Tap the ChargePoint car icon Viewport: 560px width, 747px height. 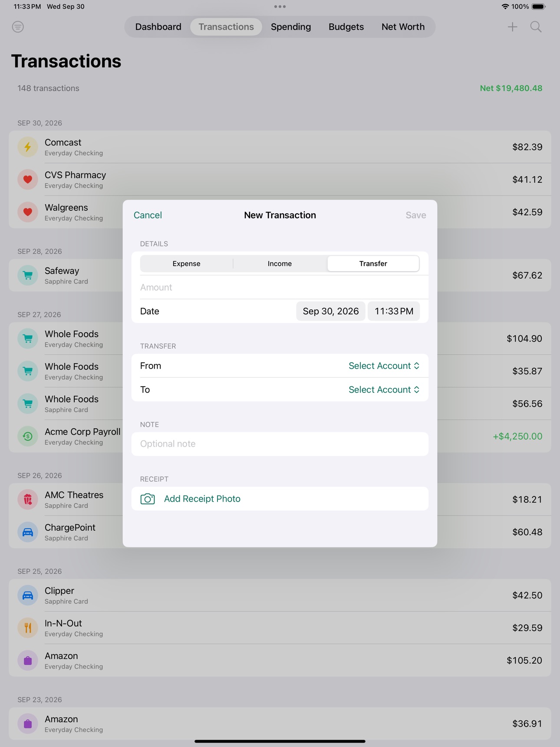28,532
